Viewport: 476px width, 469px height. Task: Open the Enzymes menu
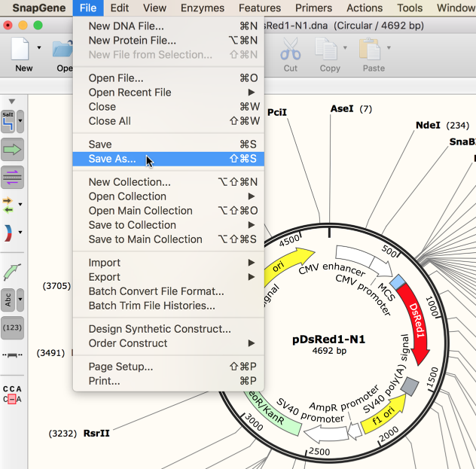coord(203,8)
